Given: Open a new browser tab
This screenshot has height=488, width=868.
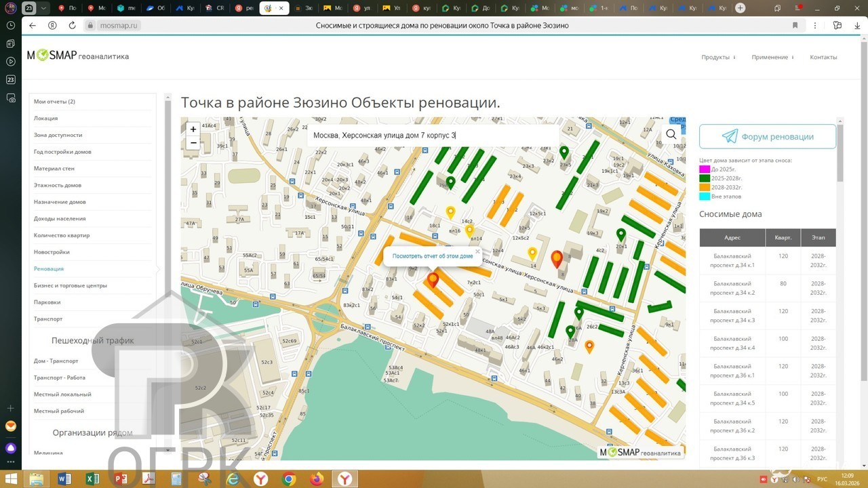Looking at the screenshot, I should [740, 8].
